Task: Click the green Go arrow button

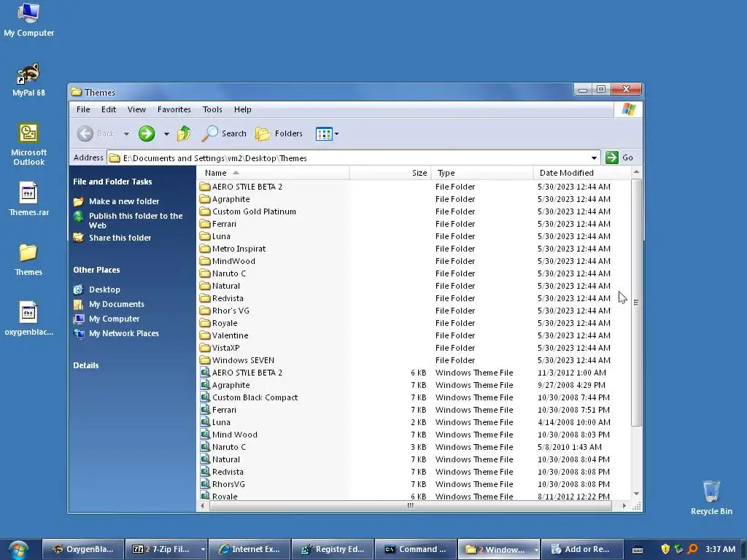Action: 612,157
